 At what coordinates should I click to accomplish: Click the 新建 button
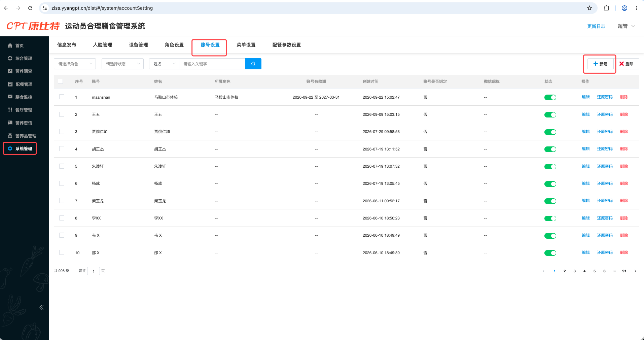[x=600, y=64]
